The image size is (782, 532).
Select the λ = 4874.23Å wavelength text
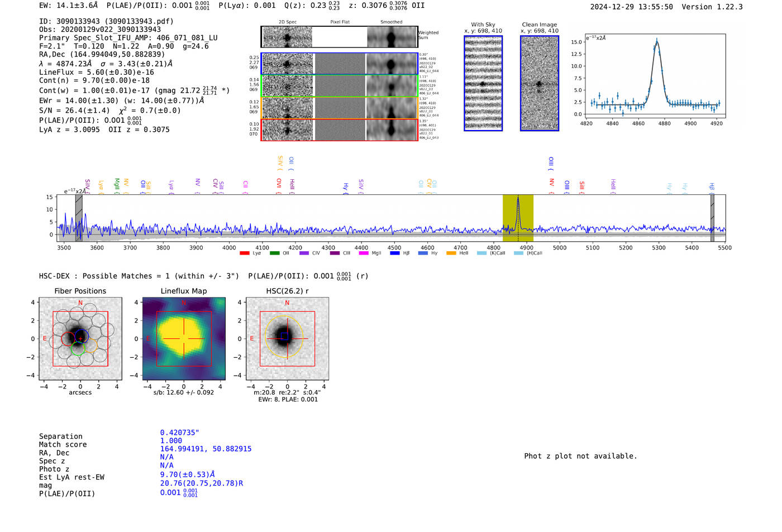click(x=65, y=64)
